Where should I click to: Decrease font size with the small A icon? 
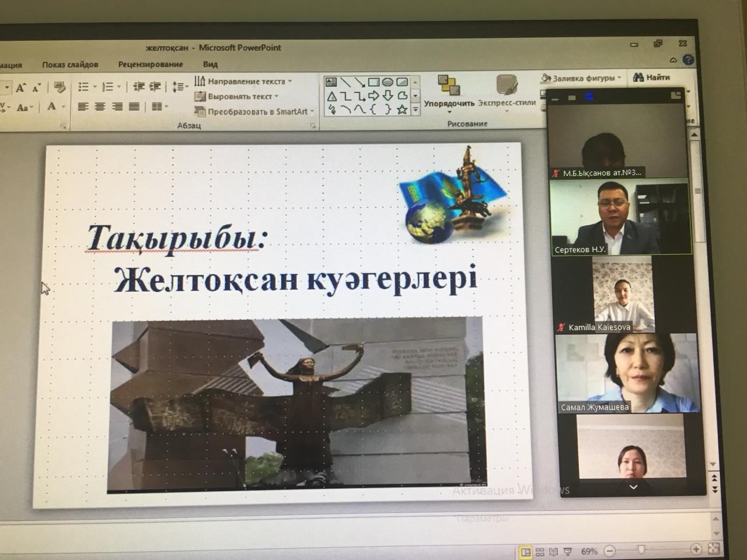(x=36, y=87)
